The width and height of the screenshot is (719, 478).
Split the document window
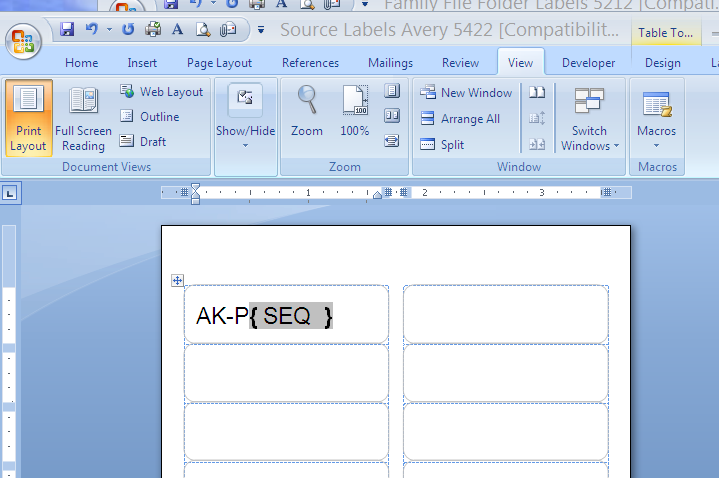tap(442, 145)
